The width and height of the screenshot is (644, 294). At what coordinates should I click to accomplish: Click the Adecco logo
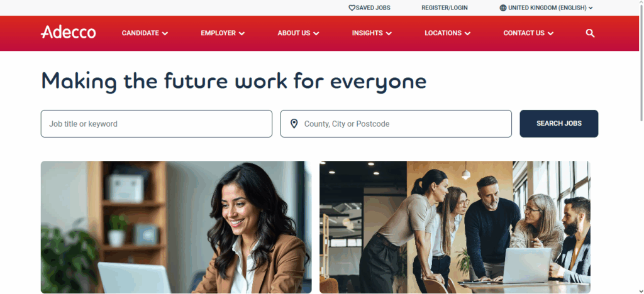coord(68,33)
